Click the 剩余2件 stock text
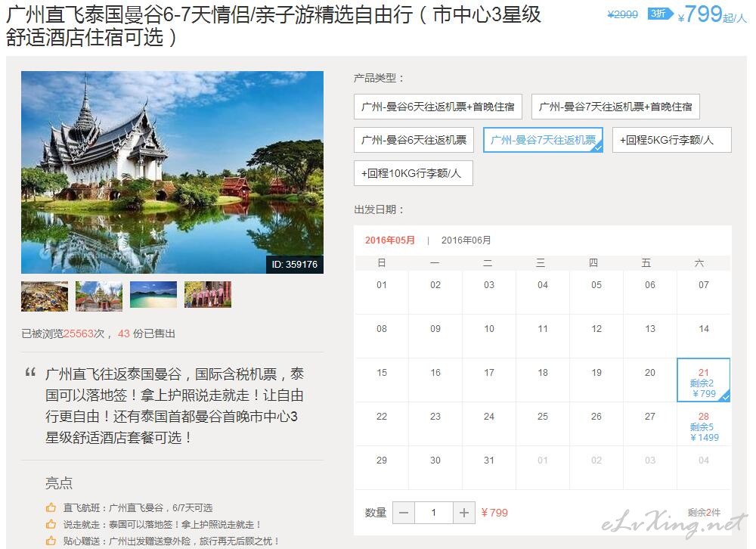The height and width of the screenshot is (549, 756). click(x=704, y=513)
